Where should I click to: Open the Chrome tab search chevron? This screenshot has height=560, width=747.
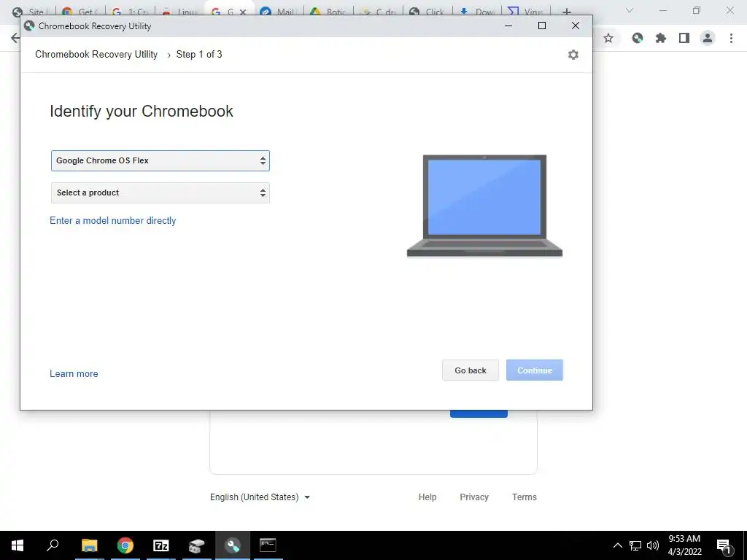630,10
